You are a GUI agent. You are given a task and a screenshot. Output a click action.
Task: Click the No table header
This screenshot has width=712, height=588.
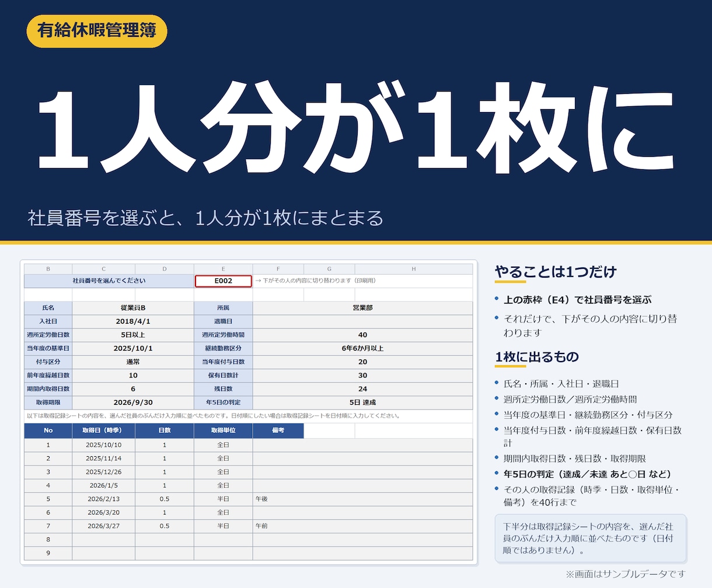click(x=48, y=430)
